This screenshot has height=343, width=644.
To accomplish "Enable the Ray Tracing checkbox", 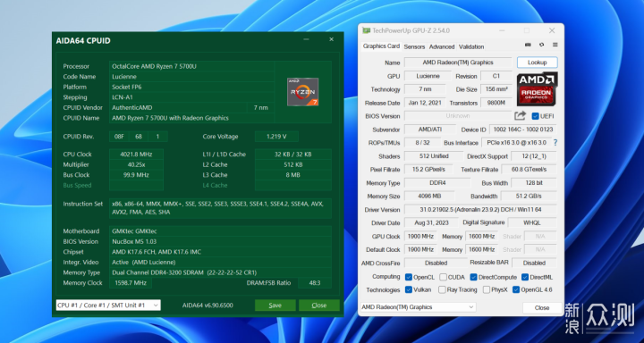I will [442, 289].
